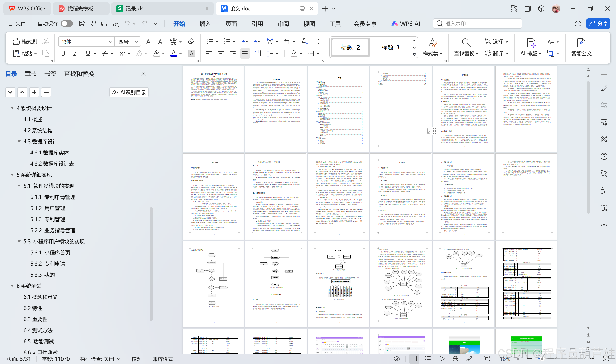Open the 页面 ribbon tab
The height and width of the screenshot is (364, 616).
(231, 23)
